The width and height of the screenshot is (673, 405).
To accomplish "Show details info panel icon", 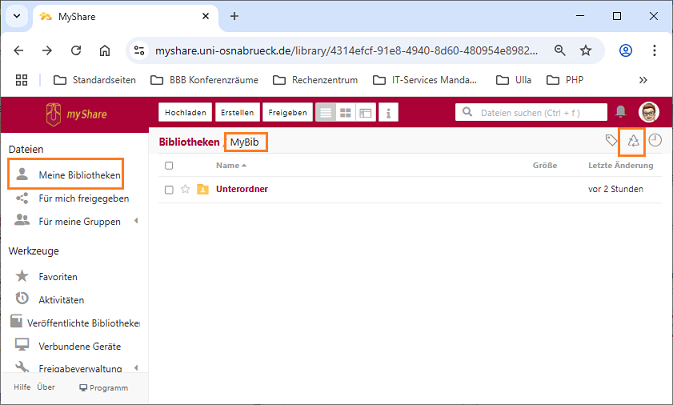I will (388, 112).
